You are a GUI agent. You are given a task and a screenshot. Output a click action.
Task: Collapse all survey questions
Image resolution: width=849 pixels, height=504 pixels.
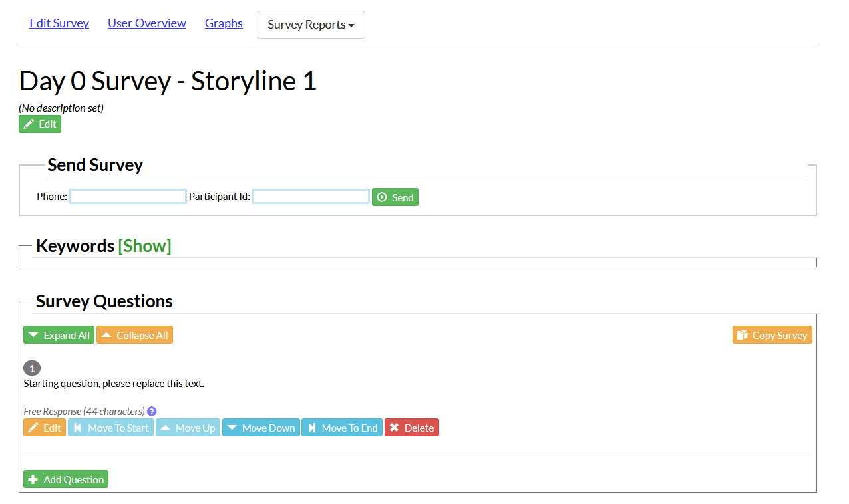click(134, 335)
